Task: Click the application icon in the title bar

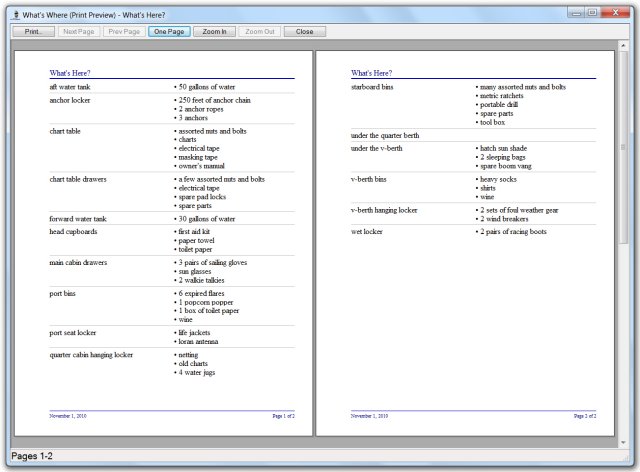Action: click(x=14, y=15)
